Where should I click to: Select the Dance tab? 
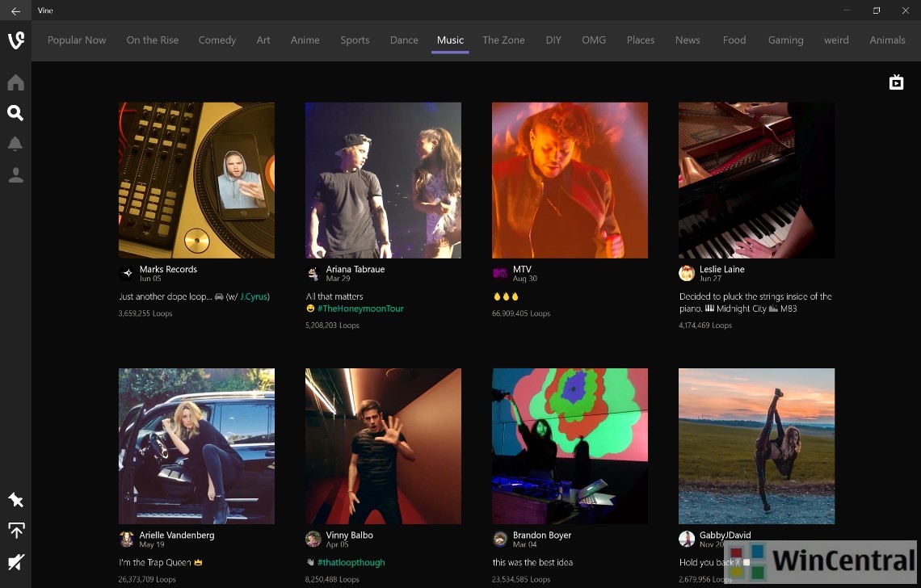[x=404, y=40]
